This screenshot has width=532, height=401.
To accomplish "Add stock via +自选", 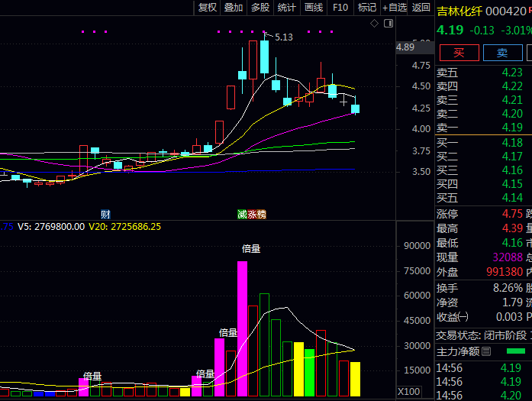I will [x=395, y=8].
